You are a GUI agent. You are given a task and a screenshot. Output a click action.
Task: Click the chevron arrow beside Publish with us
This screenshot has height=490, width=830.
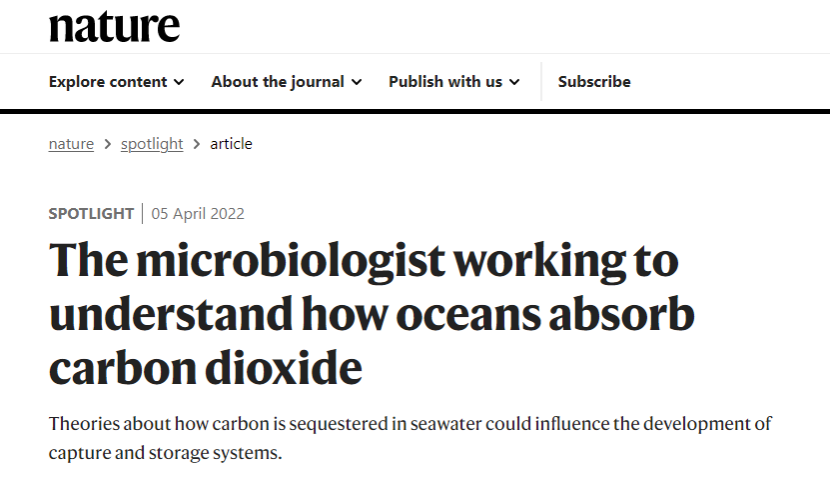coord(514,82)
